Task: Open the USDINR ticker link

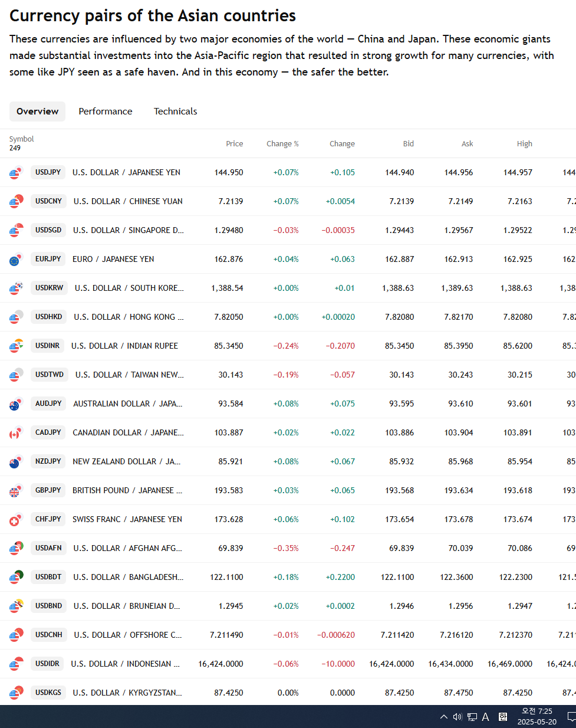Action: click(47, 346)
